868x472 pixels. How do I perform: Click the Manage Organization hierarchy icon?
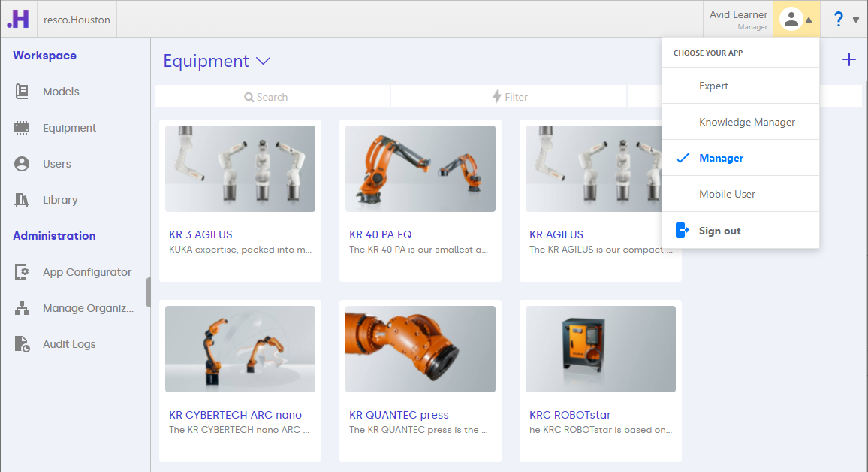pyautogui.click(x=22, y=308)
